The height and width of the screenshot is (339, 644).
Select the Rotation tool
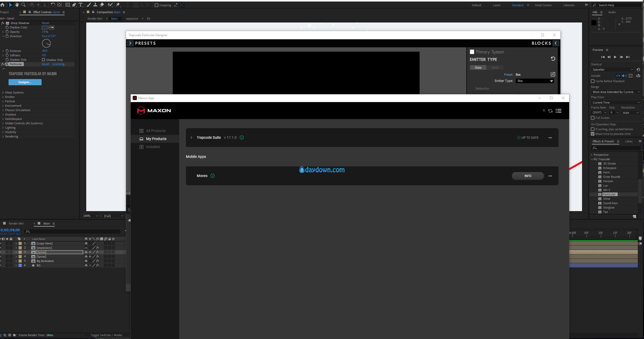tap(53, 5)
